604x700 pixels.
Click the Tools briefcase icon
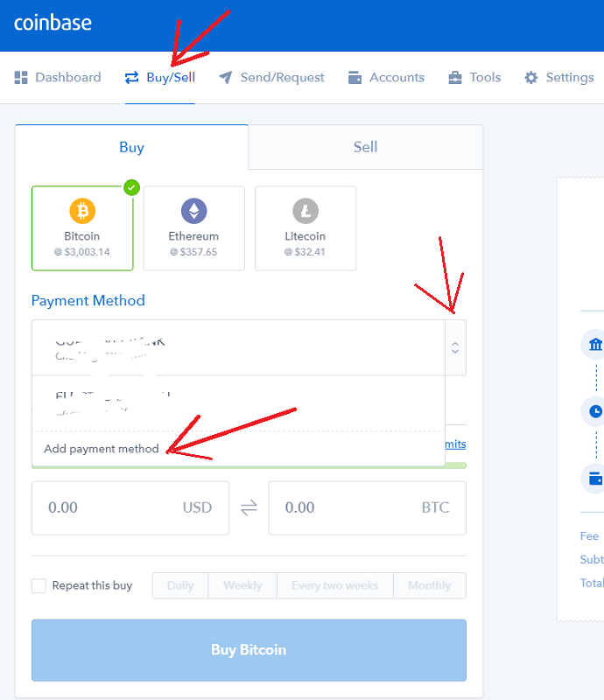(x=455, y=78)
